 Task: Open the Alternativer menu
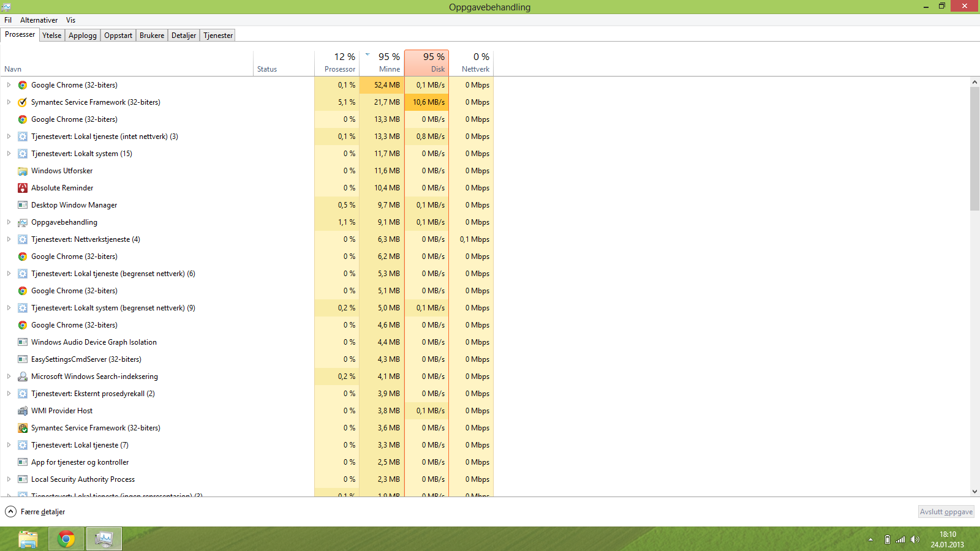tap(39, 20)
